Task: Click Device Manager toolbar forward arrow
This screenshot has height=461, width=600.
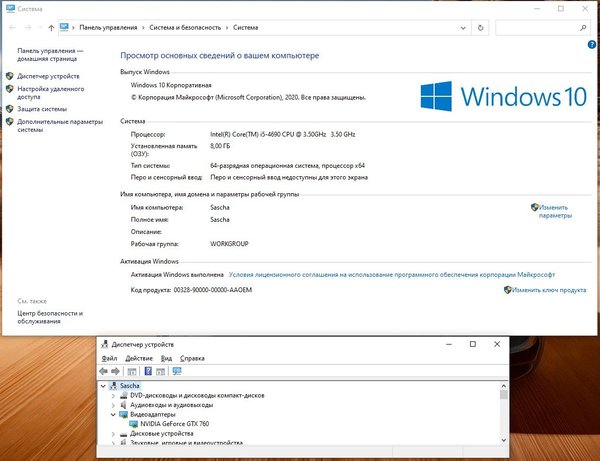Action: (115, 371)
